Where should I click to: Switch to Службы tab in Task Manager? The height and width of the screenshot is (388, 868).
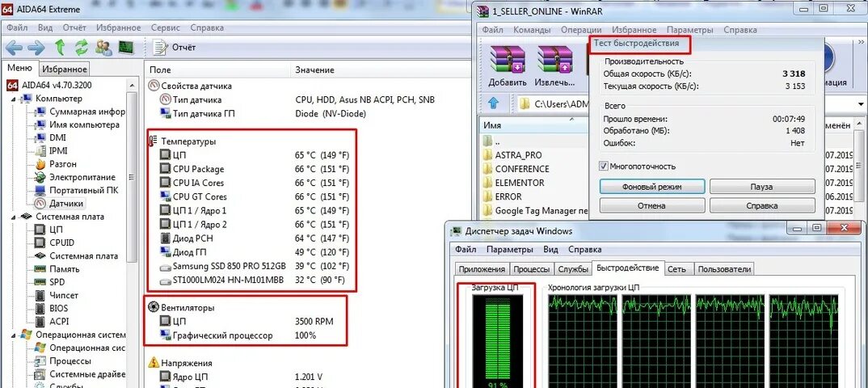click(573, 269)
